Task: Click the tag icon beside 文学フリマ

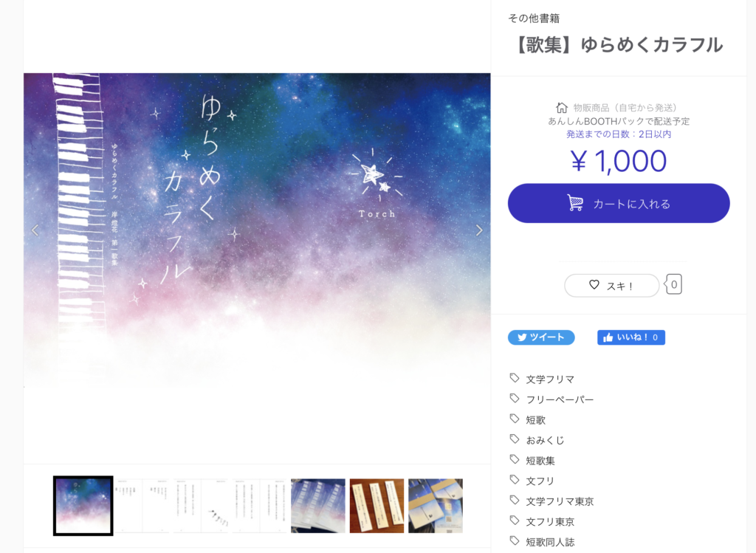Action: tap(515, 378)
